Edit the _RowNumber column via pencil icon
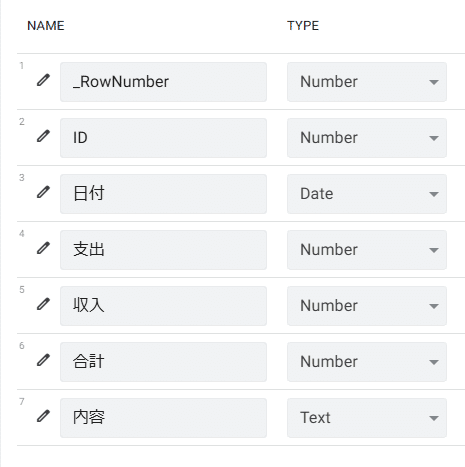 tap(43, 80)
